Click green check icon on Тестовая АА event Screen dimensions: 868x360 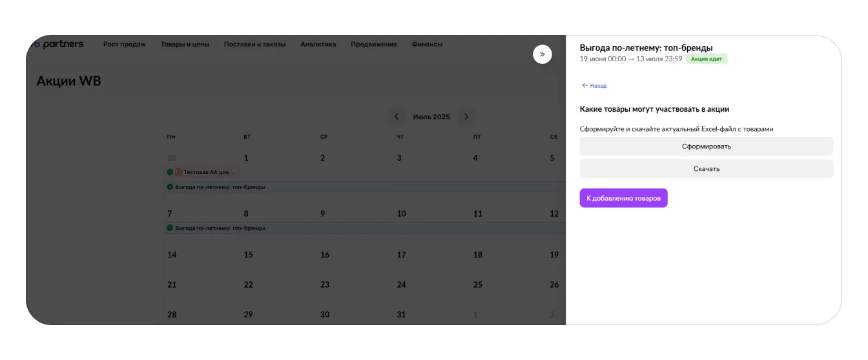(170, 172)
